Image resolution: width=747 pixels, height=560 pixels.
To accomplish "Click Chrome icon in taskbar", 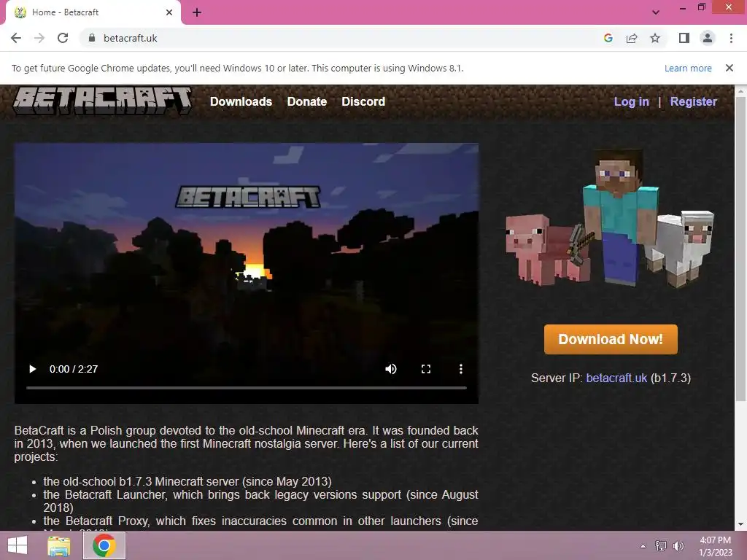I will pyautogui.click(x=104, y=545).
